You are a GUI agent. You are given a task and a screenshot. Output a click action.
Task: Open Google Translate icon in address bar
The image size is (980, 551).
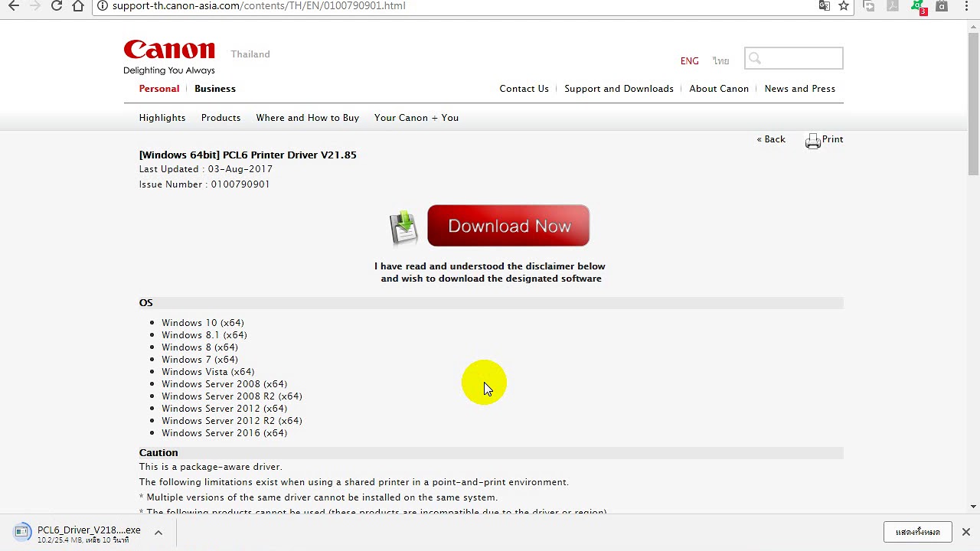pyautogui.click(x=824, y=5)
